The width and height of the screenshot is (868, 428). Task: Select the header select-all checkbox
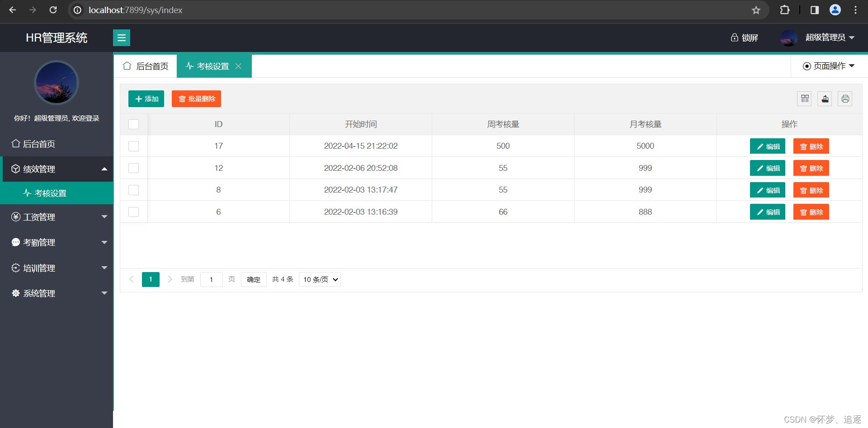(x=134, y=124)
